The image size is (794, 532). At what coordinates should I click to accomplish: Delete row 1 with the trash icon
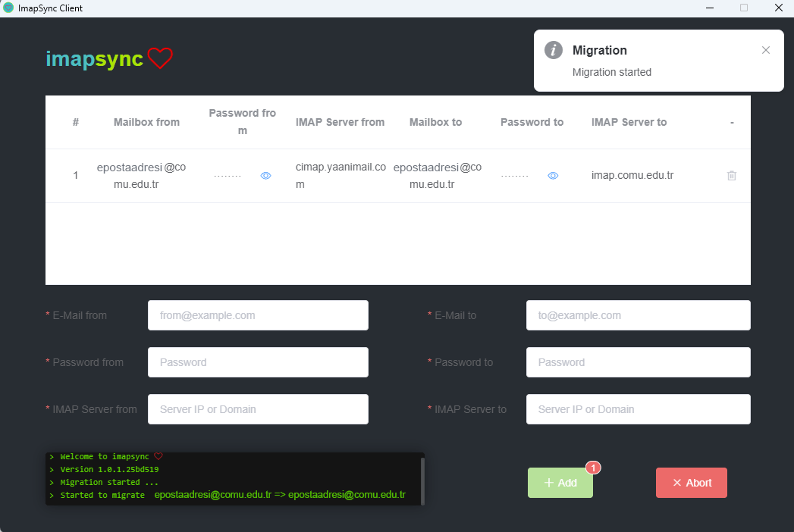[x=732, y=176]
